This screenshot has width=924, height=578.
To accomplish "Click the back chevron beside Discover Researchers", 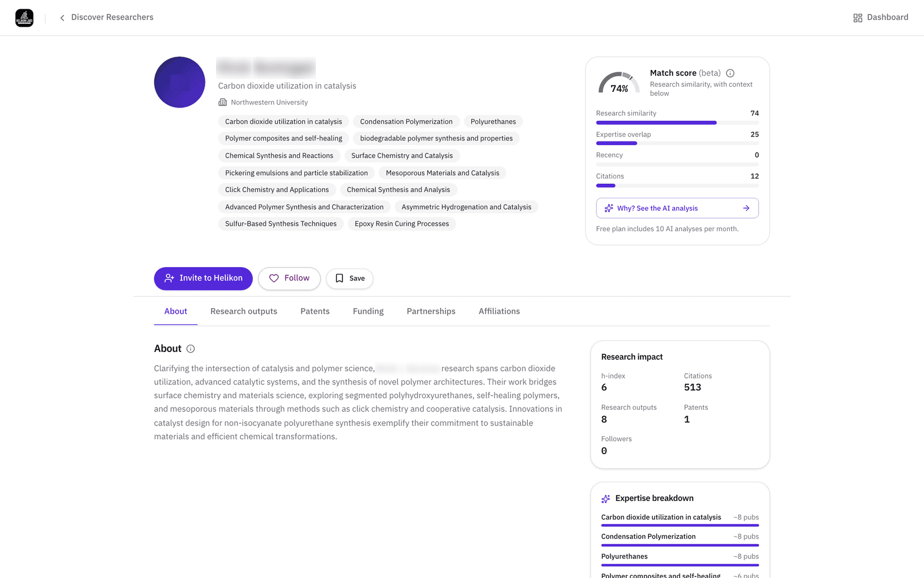I will tap(62, 18).
